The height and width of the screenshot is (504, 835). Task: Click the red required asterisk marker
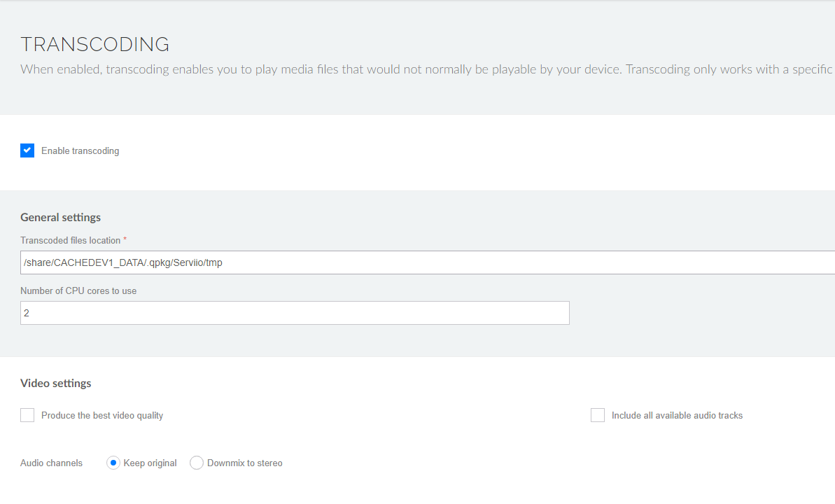click(125, 240)
